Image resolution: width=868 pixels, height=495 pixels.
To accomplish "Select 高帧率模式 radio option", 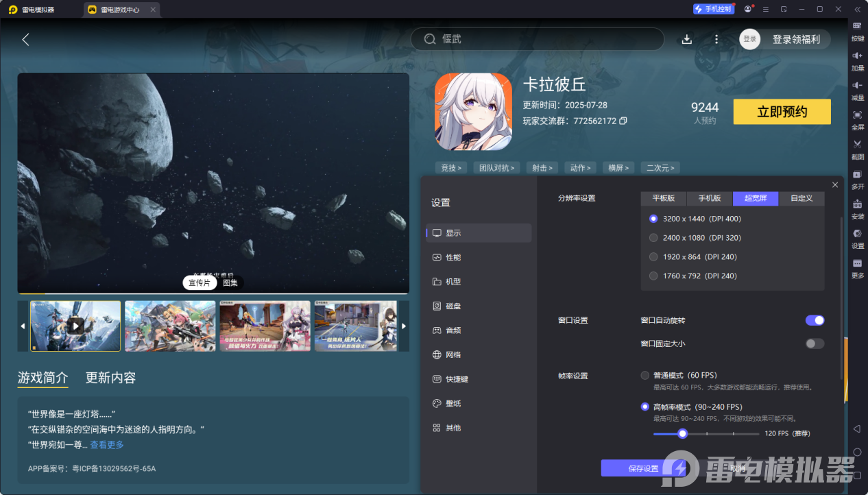I will pyautogui.click(x=644, y=407).
